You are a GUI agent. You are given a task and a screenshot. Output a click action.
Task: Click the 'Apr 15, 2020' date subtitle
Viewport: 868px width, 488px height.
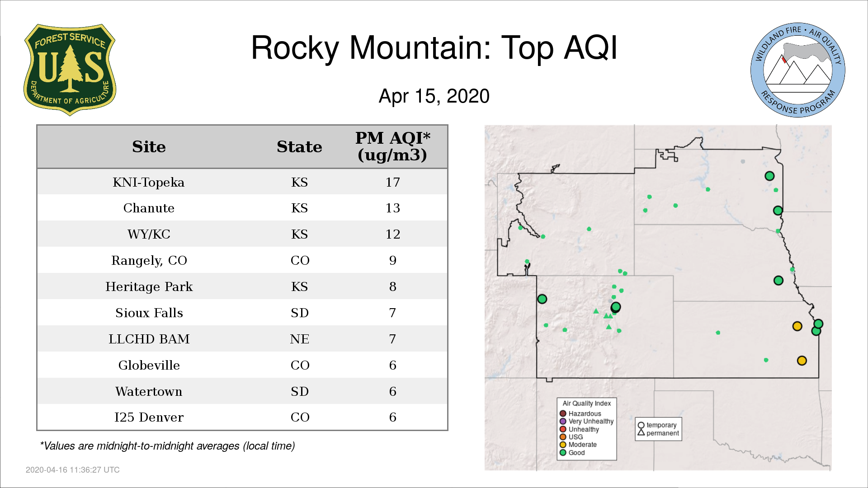point(434,96)
